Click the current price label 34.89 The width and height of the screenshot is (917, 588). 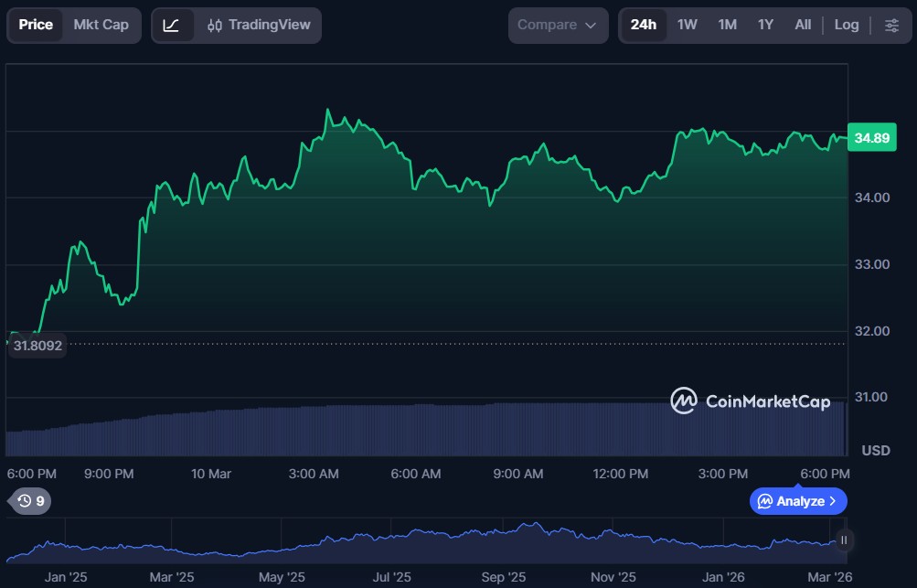[x=871, y=138]
